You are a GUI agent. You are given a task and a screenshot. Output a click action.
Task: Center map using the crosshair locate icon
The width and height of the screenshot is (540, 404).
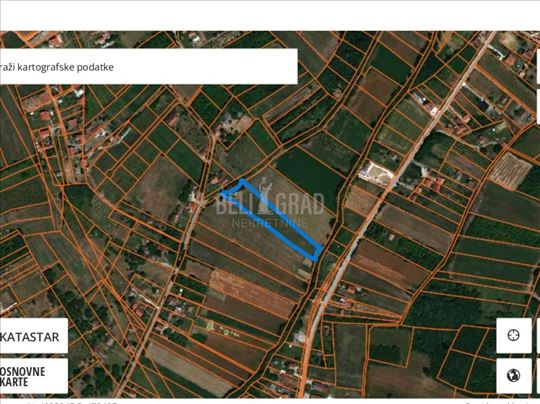513,335
